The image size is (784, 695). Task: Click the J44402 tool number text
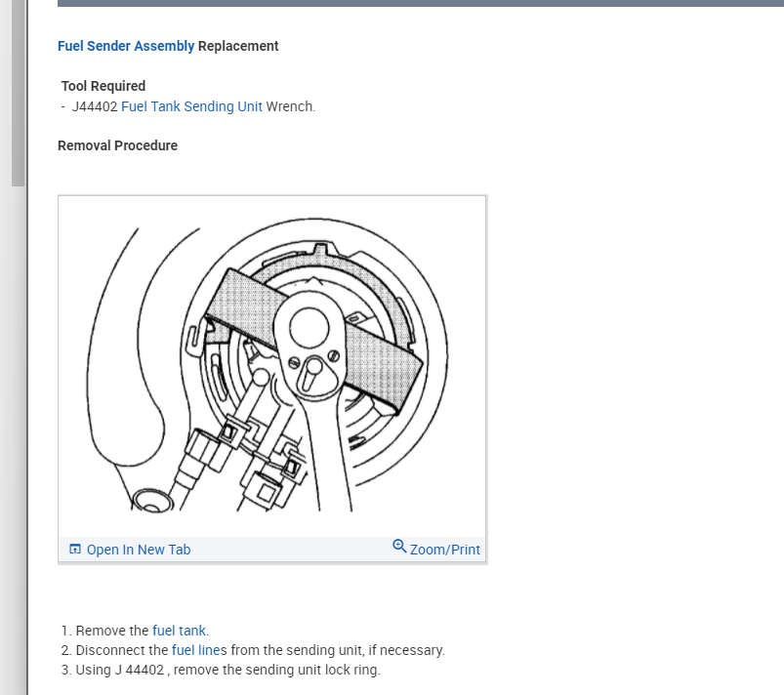pyautogui.click(x=95, y=106)
